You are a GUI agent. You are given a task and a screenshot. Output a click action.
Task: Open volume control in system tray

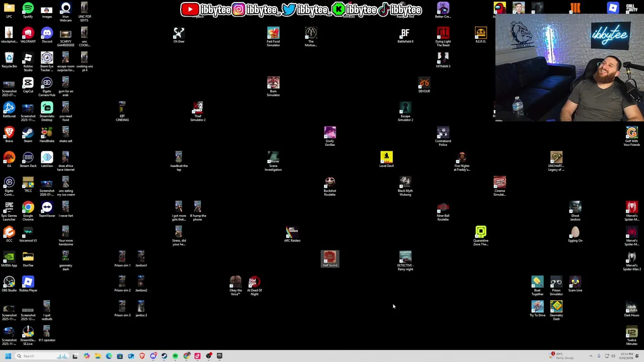[613, 356]
